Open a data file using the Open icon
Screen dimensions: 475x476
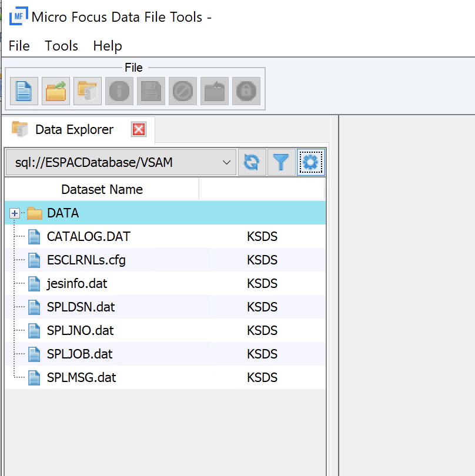(x=55, y=90)
